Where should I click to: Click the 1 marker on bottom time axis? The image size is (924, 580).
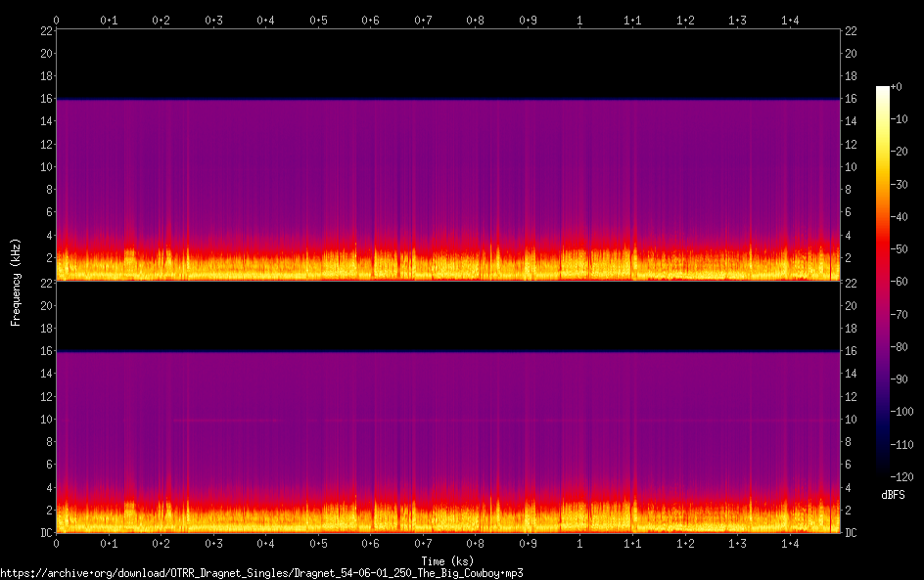point(580,543)
